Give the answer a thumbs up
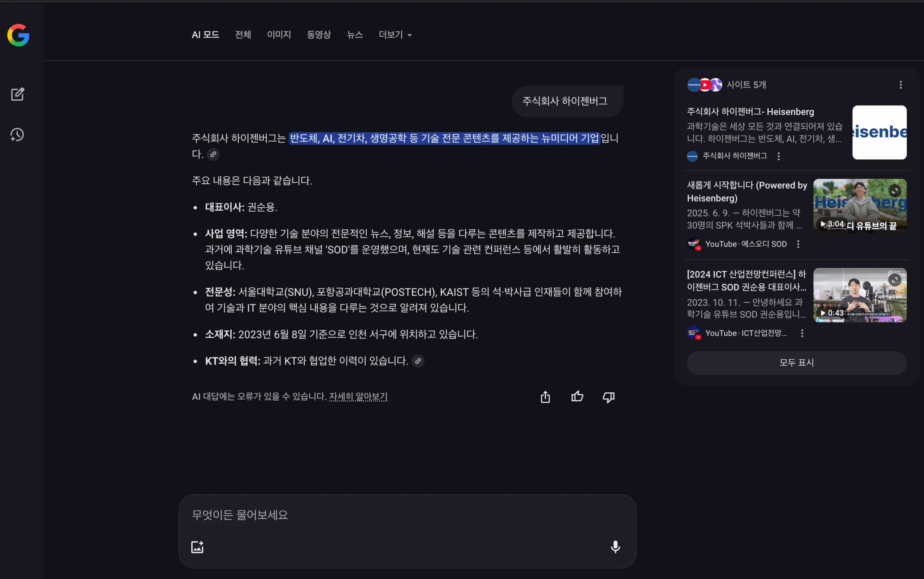 [x=577, y=397]
